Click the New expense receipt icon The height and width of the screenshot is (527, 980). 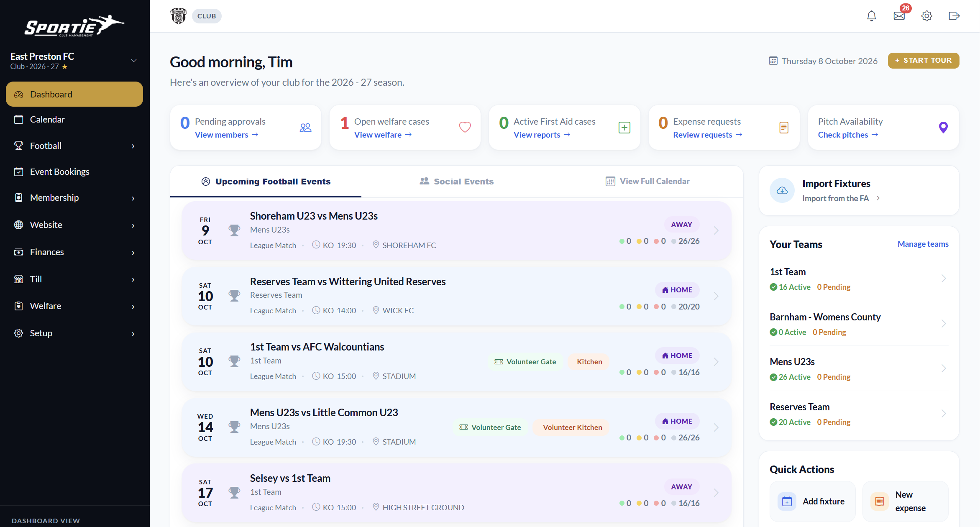click(879, 501)
